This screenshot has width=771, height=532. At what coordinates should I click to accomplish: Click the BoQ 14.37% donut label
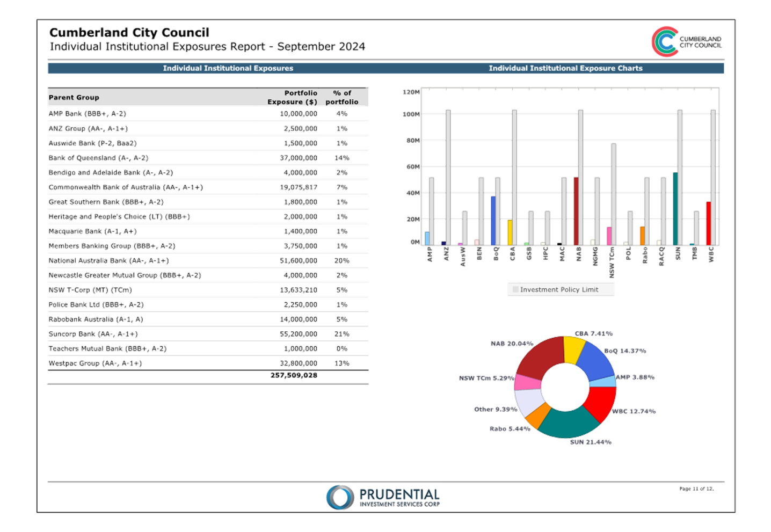click(625, 351)
